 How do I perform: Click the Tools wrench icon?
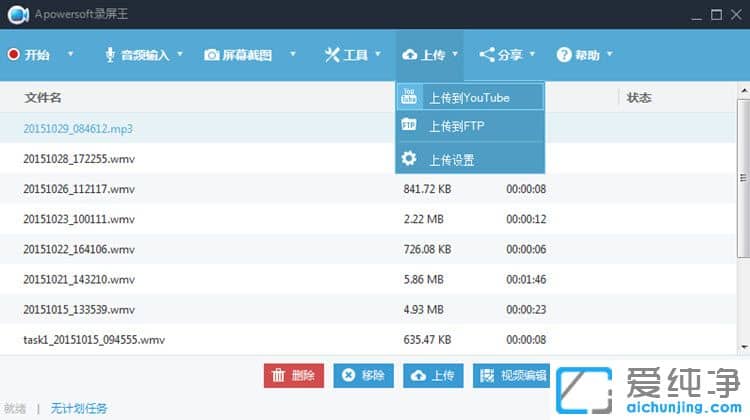pos(332,55)
